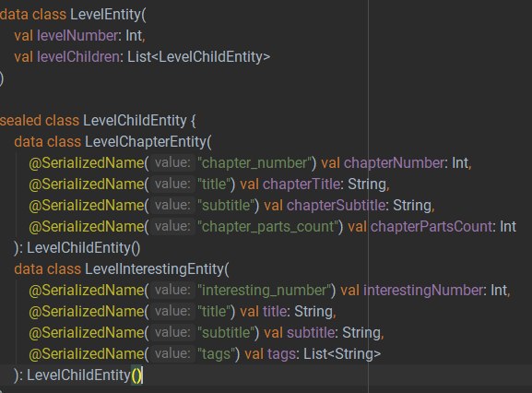Click @SerializedName annotation on tags line
532x393 pixels.
click(87, 354)
